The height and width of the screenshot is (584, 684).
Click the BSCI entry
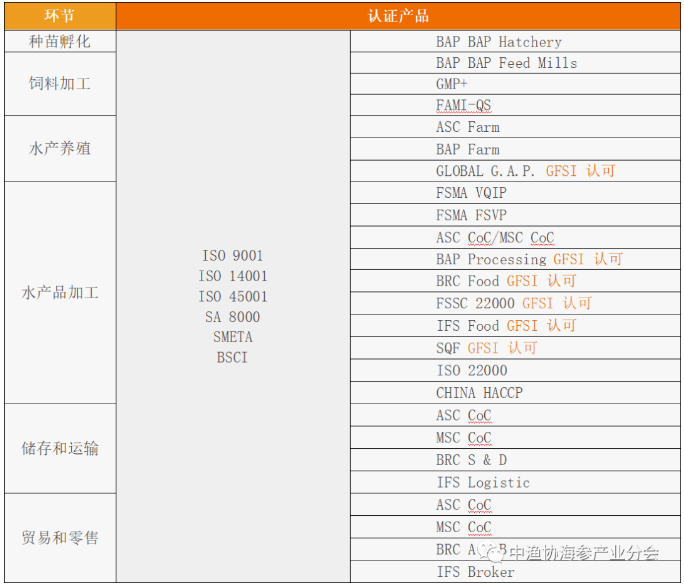[x=233, y=358]
